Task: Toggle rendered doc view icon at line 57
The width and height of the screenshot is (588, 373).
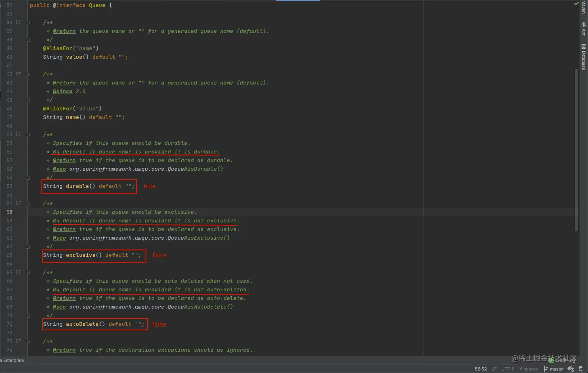Action: tap(18, 203)
